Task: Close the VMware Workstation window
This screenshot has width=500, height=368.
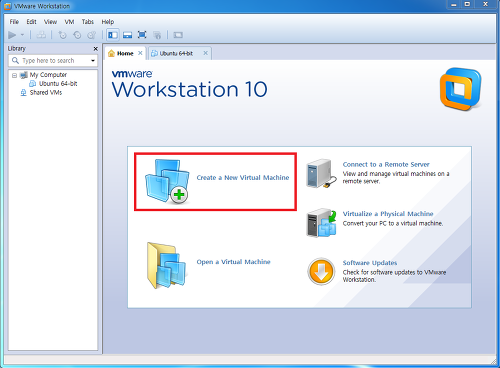Action: [x=485, y=5]
